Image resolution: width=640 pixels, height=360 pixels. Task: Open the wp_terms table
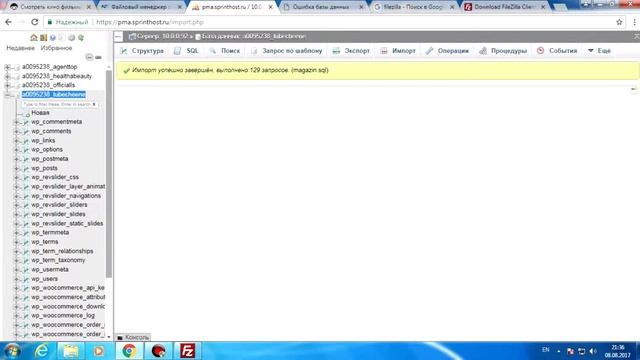(x=44, y=242)
